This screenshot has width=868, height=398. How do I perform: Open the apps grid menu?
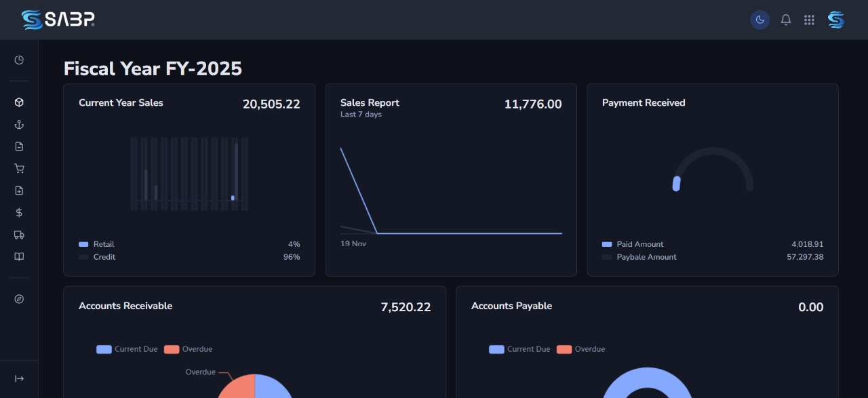click(809, 20)
